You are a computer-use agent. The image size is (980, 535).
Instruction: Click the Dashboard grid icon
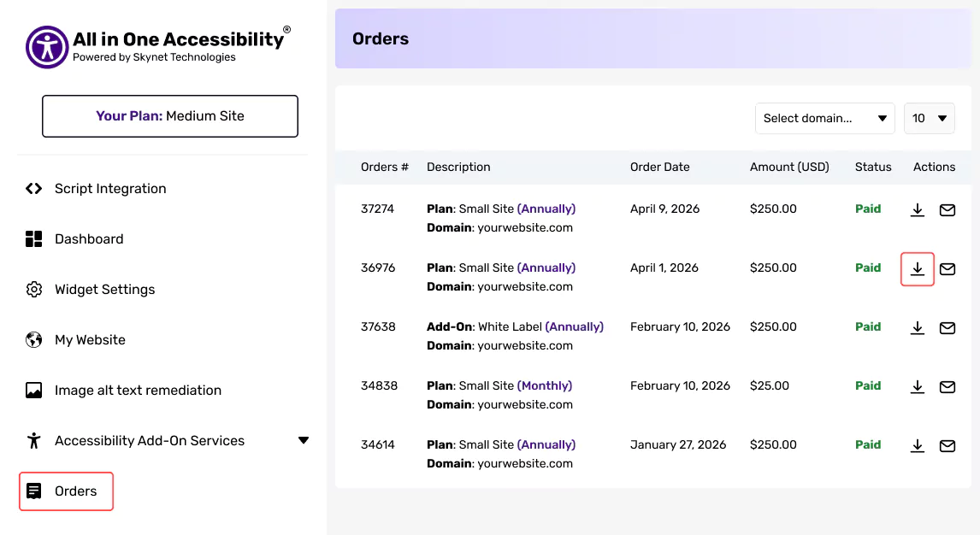pyautogui.click(x=33, y=239)
